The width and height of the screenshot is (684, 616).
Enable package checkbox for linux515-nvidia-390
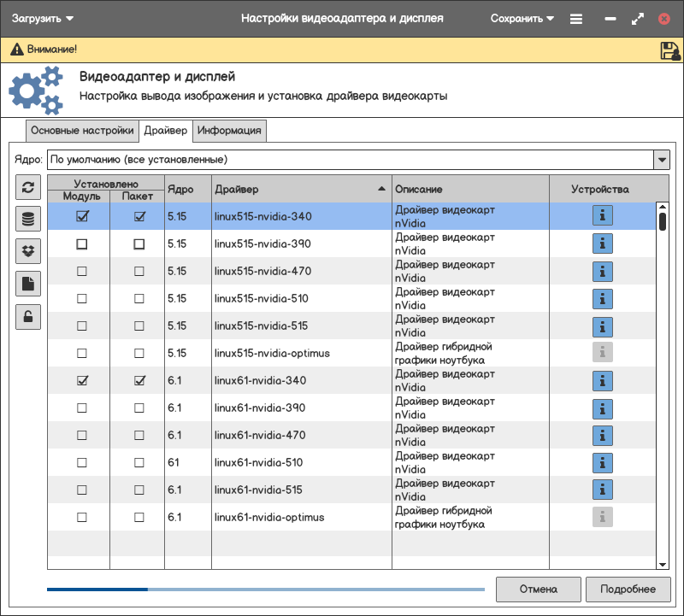[139, 244]
